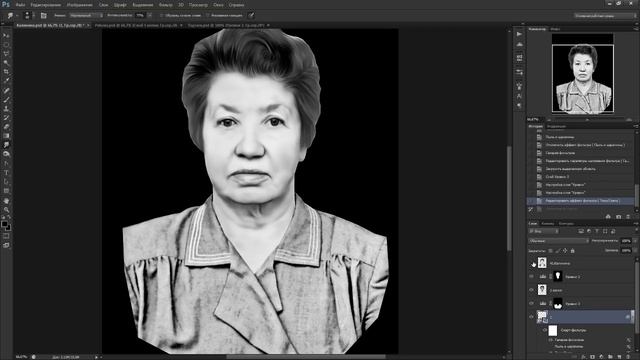Open the 'Фильтр' menu
This screenshot has height=360, width=640.
(x=165, y=5)
